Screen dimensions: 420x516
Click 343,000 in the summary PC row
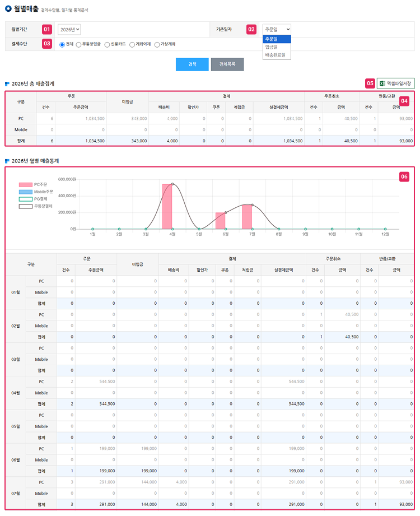(139, 118)
